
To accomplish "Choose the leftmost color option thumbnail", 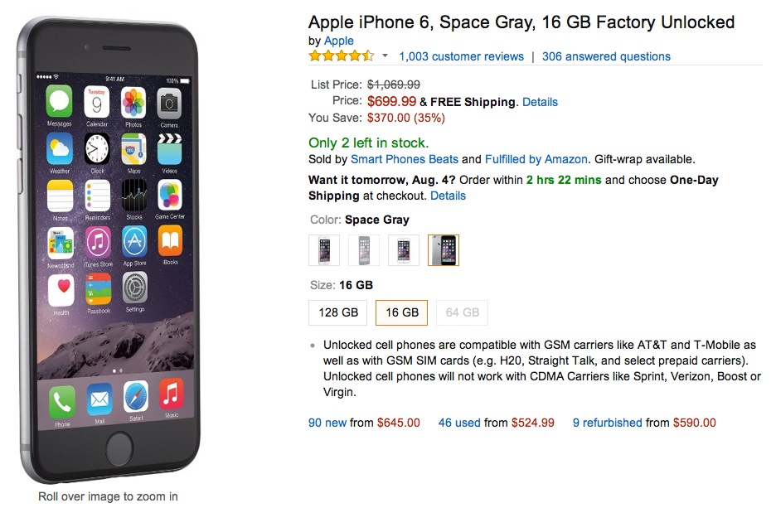I will (x=324, y=249).
